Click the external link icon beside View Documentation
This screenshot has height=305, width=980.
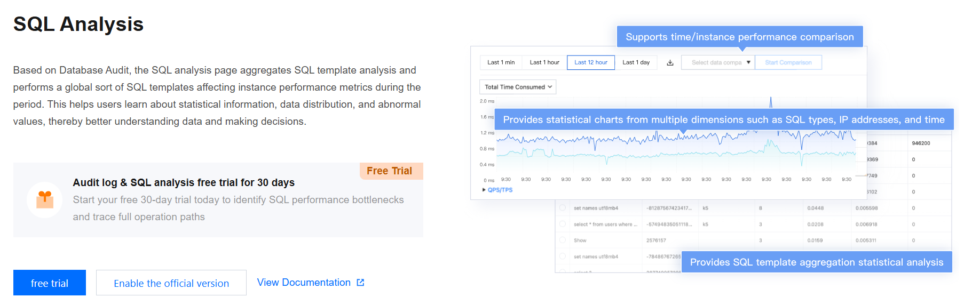pyautogui.click(x=360, y=283)
